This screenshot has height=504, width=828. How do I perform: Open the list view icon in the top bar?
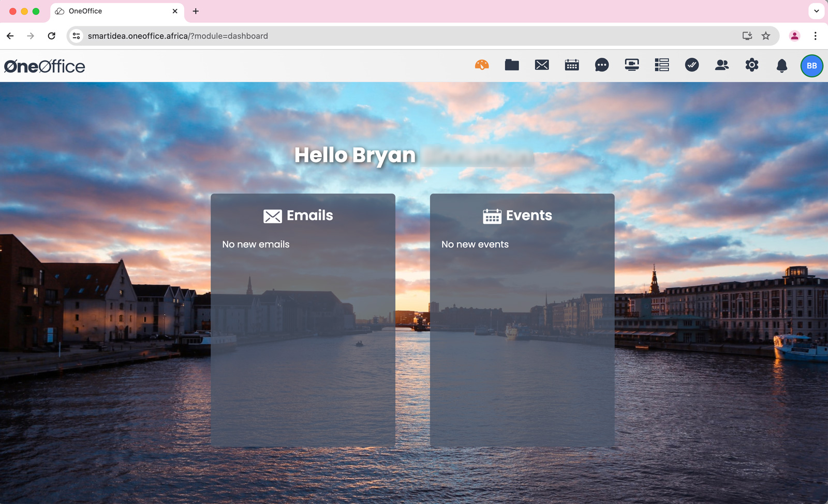tap(662, 65)
